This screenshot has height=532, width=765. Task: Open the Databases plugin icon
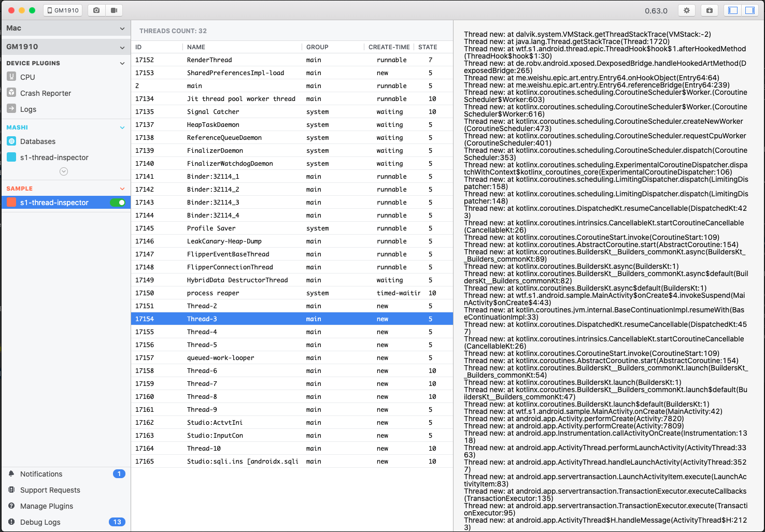click(x=11, y=141)
